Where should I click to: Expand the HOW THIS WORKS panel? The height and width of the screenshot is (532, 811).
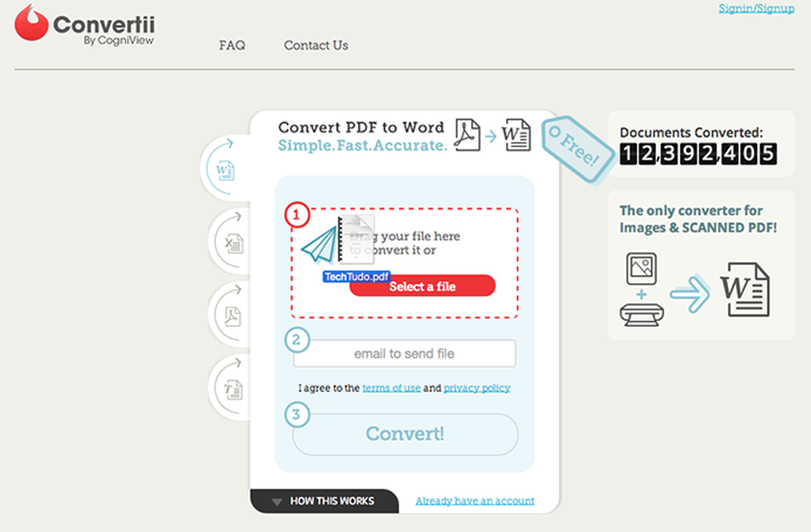[x=324, y=501]
